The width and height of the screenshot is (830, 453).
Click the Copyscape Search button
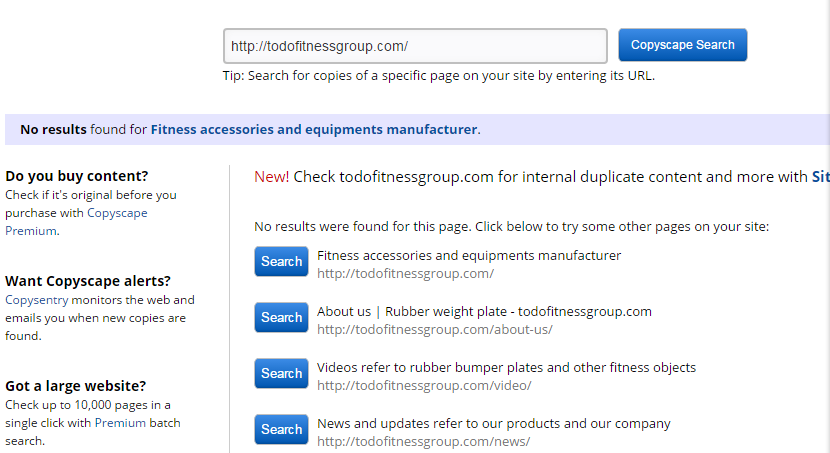click(x=683, y=45)
